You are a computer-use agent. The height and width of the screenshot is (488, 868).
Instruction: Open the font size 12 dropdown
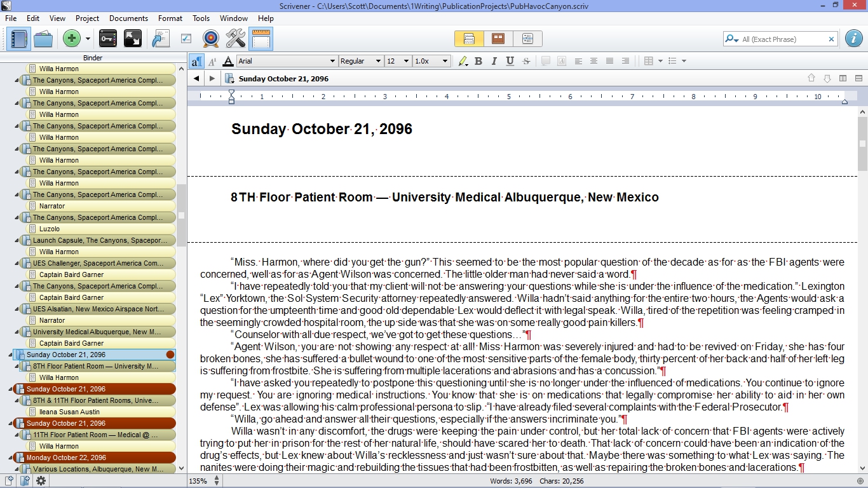398,61
